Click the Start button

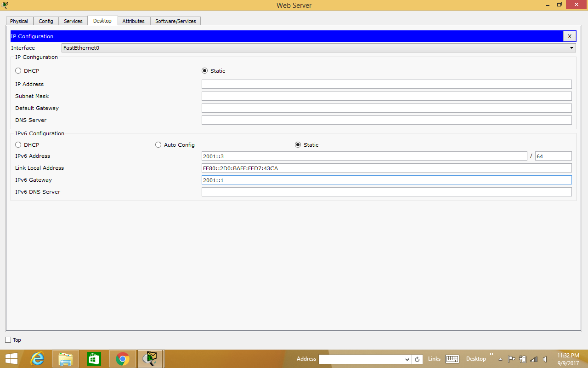coord(11,359)
